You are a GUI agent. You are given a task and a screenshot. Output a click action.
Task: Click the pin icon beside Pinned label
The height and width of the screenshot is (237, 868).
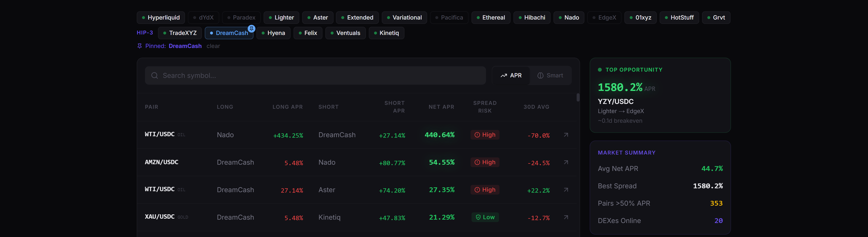tap(139, 46)
